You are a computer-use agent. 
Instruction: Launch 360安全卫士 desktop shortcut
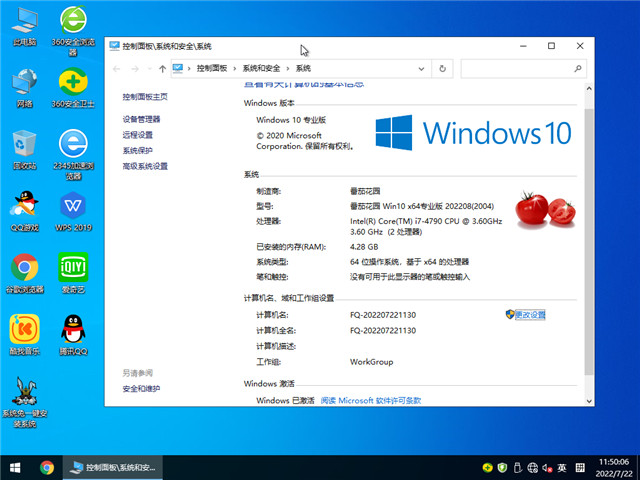click(73, 88)
